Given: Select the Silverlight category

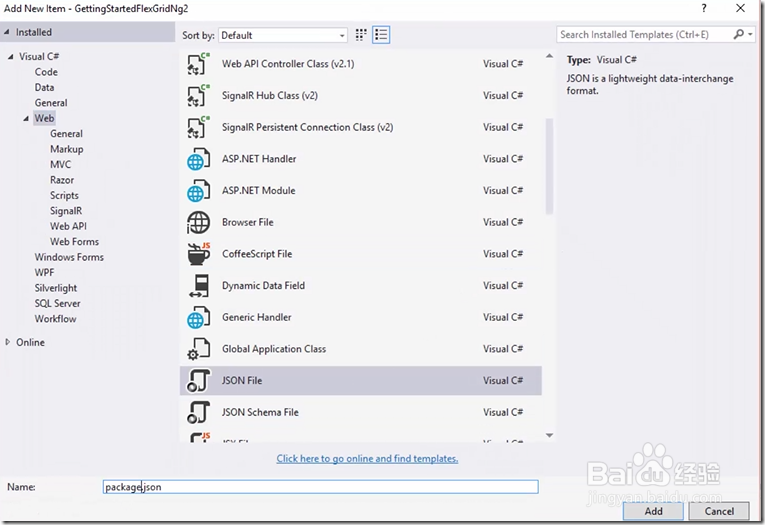Looking at the screenshot, I should pos(56,288).
